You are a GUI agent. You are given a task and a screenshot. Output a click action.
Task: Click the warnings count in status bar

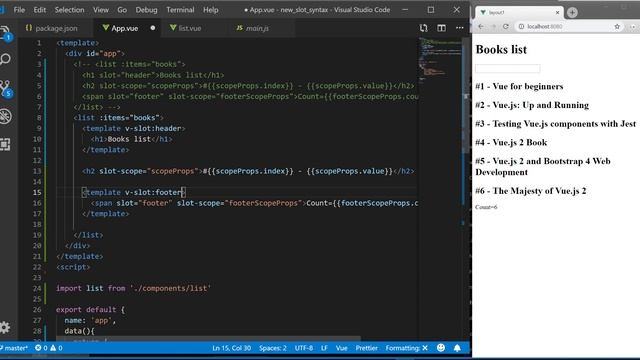(56, 348)
